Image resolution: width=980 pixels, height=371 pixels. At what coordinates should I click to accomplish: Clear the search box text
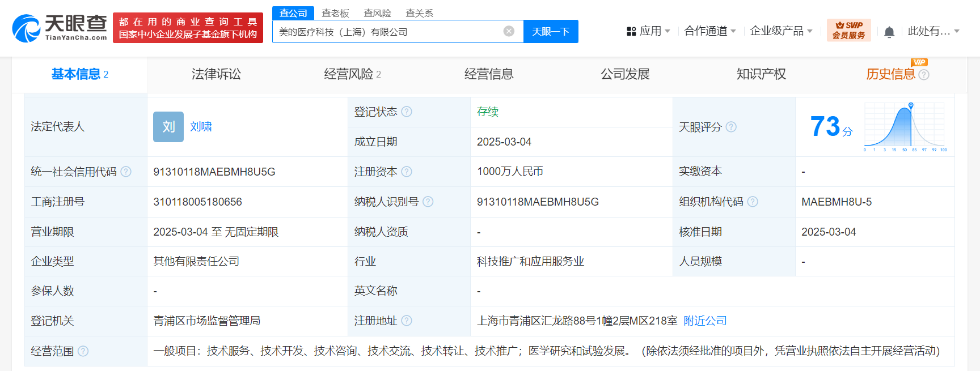pos(509,31)
